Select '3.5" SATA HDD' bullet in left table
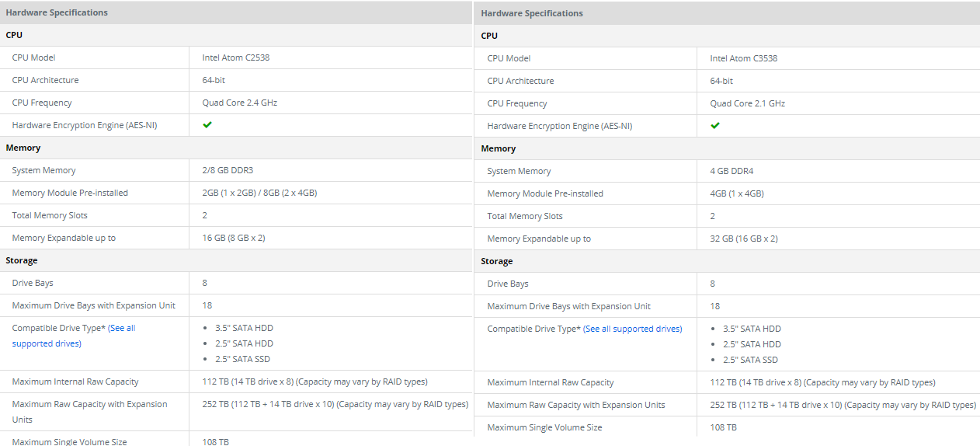The image size is (980, 446). tap(245, 328)
